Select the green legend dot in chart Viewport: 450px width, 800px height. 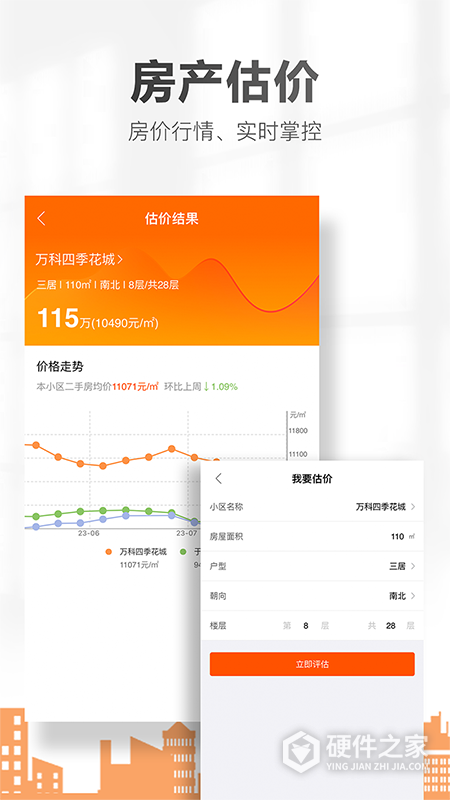tap(183, 552)
